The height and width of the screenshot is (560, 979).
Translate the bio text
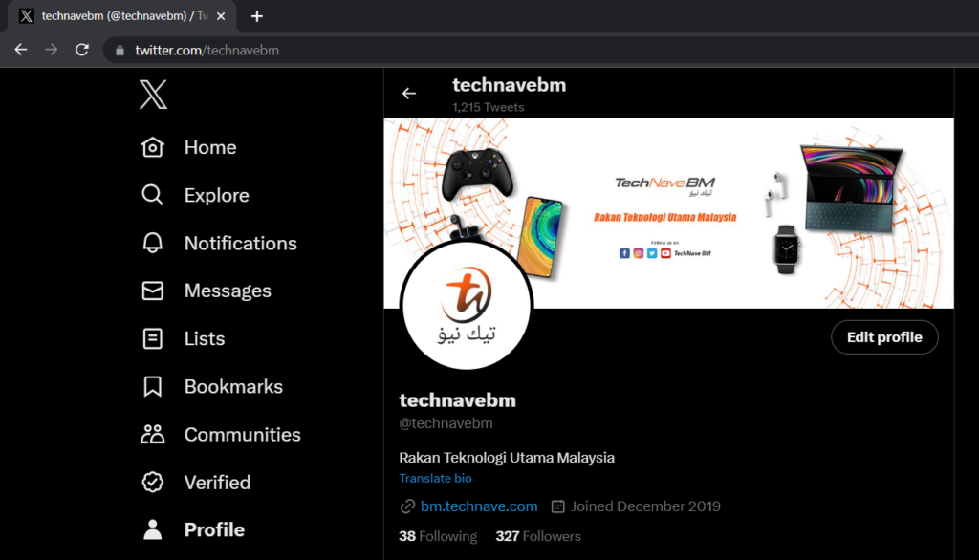point(435,478)
